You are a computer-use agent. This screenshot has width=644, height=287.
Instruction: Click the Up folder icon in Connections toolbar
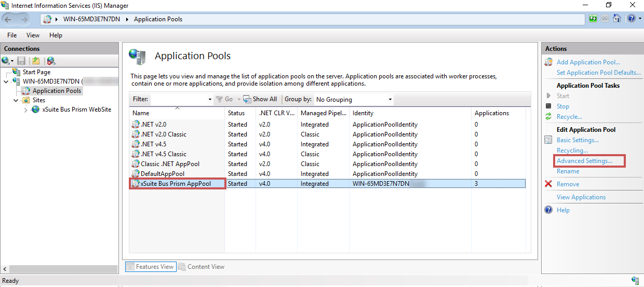pos(35,61)
